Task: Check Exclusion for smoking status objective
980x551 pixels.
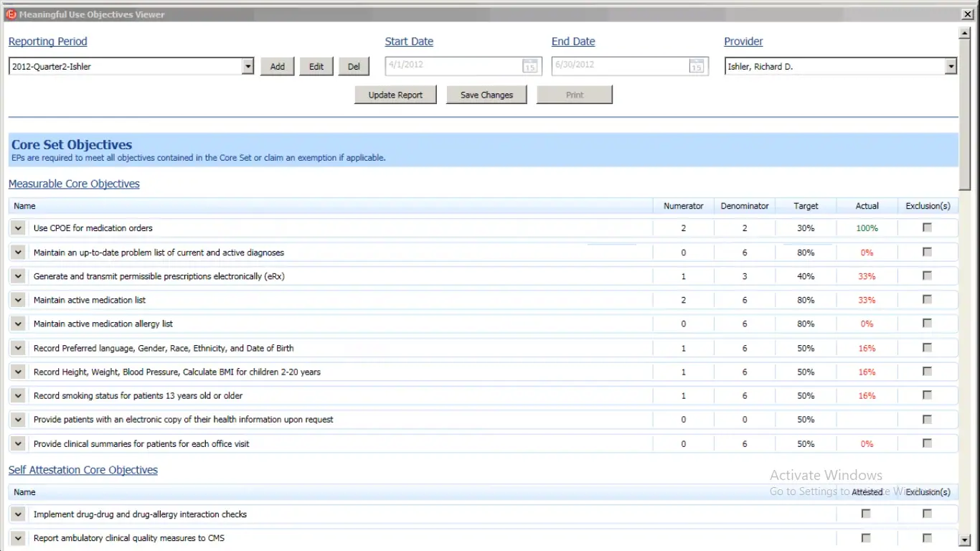Action: 927,394
